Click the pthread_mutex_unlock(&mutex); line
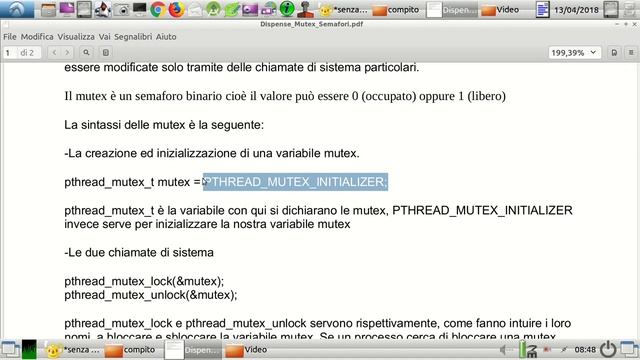Viewport: 640px width, 360px height. (x=151, y=295)
